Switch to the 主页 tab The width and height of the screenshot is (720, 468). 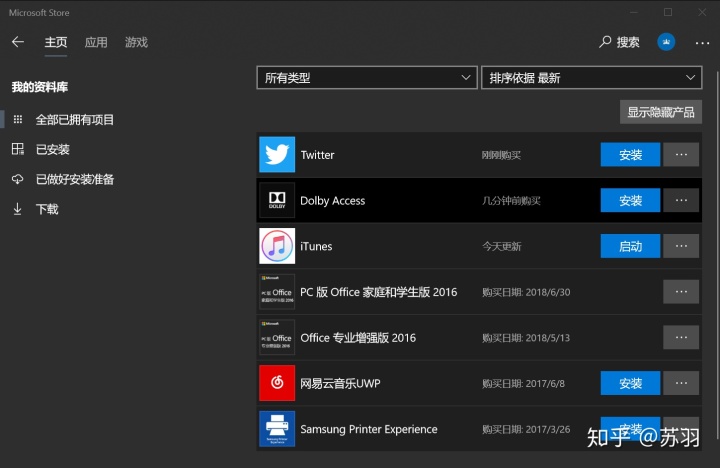tap(56, 42)
